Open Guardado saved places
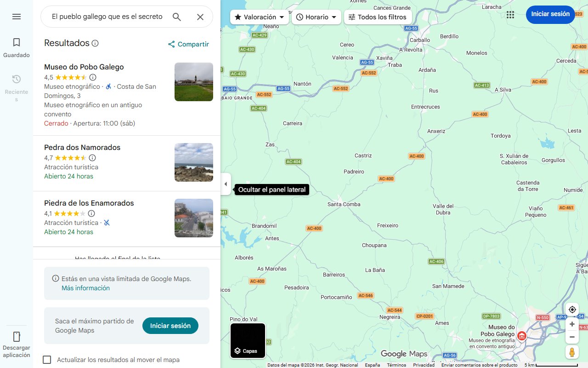 click(x=17, y=48)
